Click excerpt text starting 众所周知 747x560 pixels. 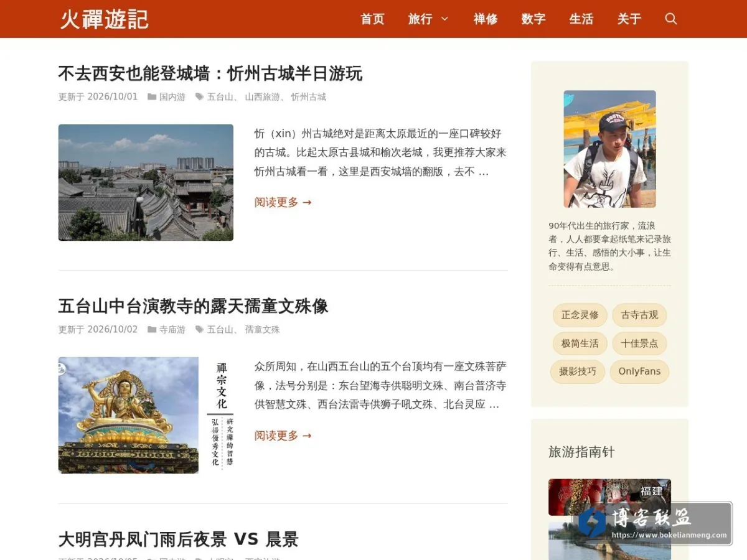tap(380, 386)
